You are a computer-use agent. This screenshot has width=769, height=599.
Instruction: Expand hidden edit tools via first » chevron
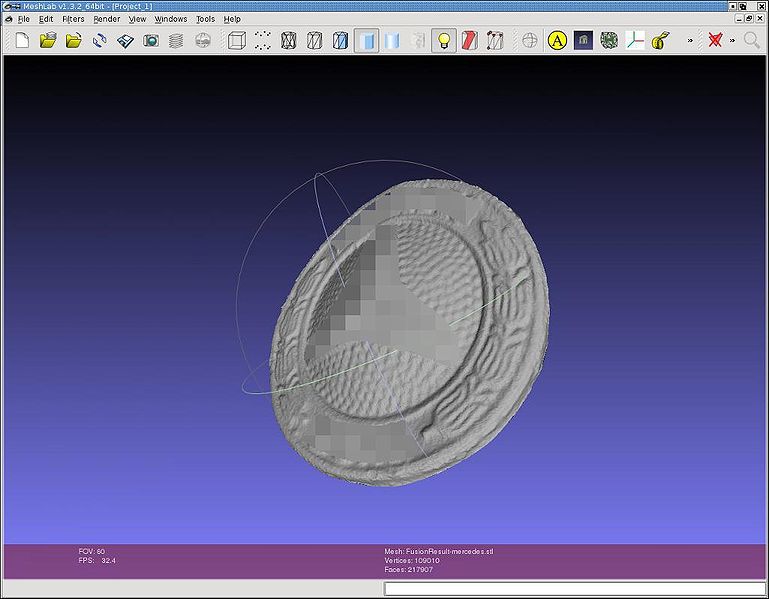690,40
